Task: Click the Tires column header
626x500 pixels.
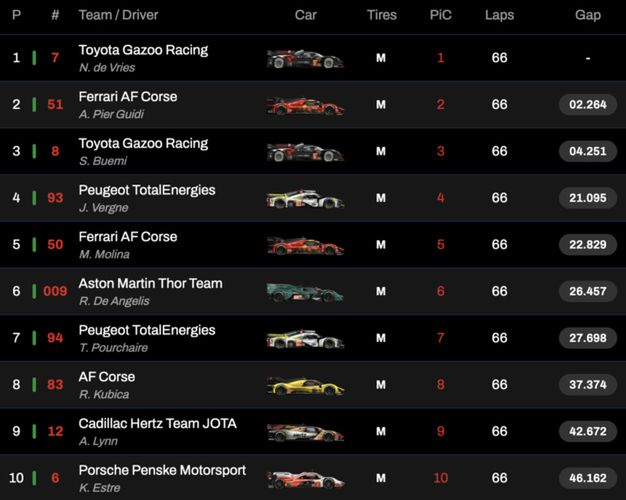Action: (381, 15)
